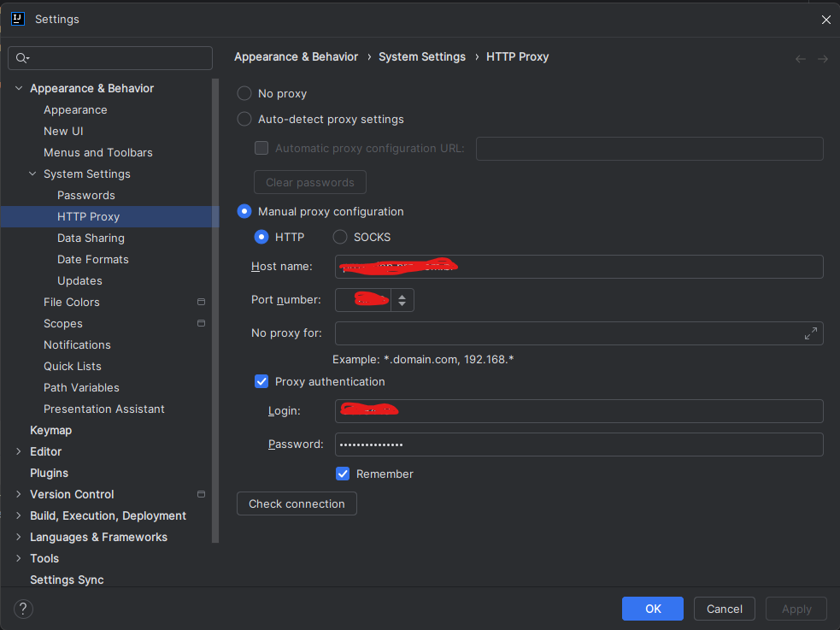Click the expand icon in No proxy for field
The width and height of the screenshot is (840, 630).
pos(811,333)
